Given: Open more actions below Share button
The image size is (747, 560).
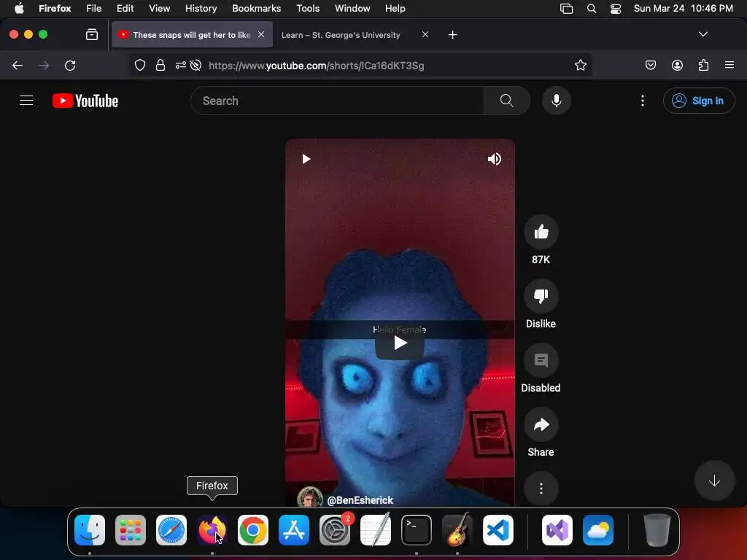Looking at the screenshot, I should coord(541,488).
